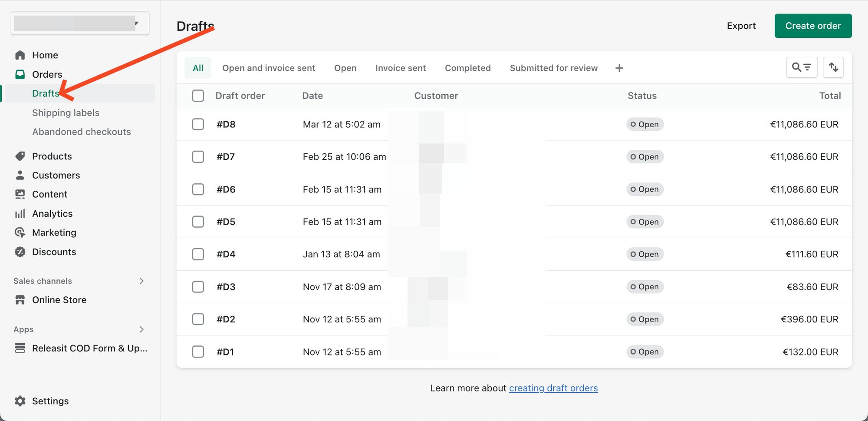This screenshot has height=421, width=868.
Task: Tick the checkbox for draft #D5
Action: [x=198, y=222]
